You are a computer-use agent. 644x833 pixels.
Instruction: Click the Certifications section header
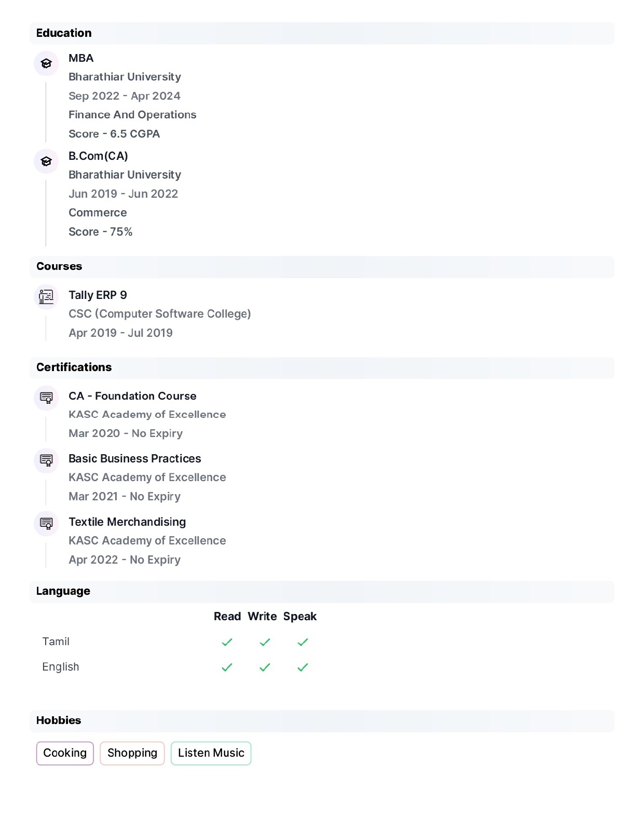(x=322, y=367)
